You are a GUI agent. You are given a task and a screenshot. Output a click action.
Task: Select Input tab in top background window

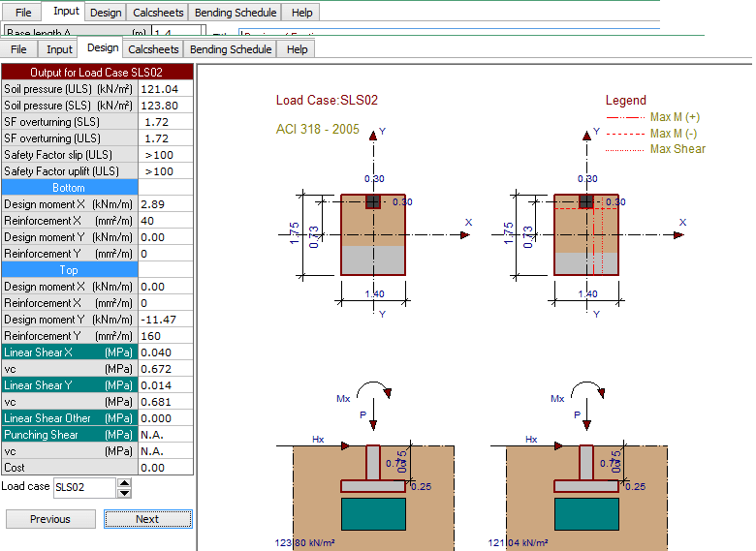pyautogui.click(x=66, y=11)
